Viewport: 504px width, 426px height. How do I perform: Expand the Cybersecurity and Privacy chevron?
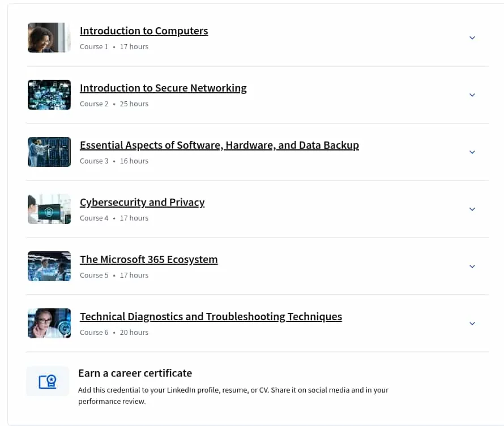472,209
